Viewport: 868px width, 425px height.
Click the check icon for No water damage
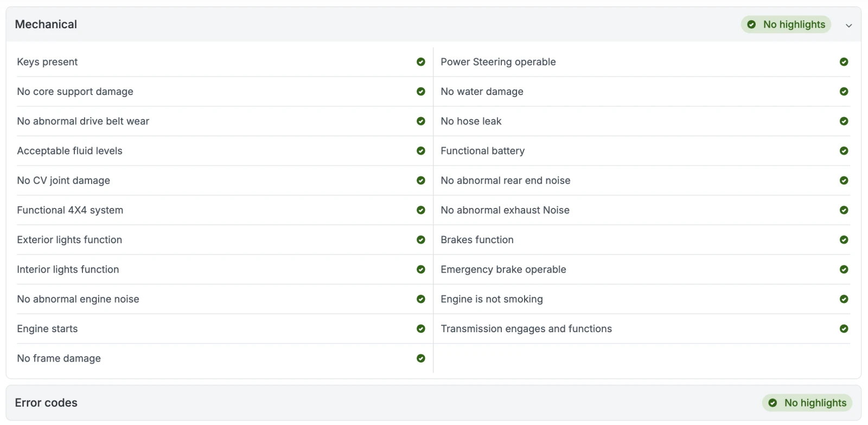pyautogui.click(x=844, y=91)
